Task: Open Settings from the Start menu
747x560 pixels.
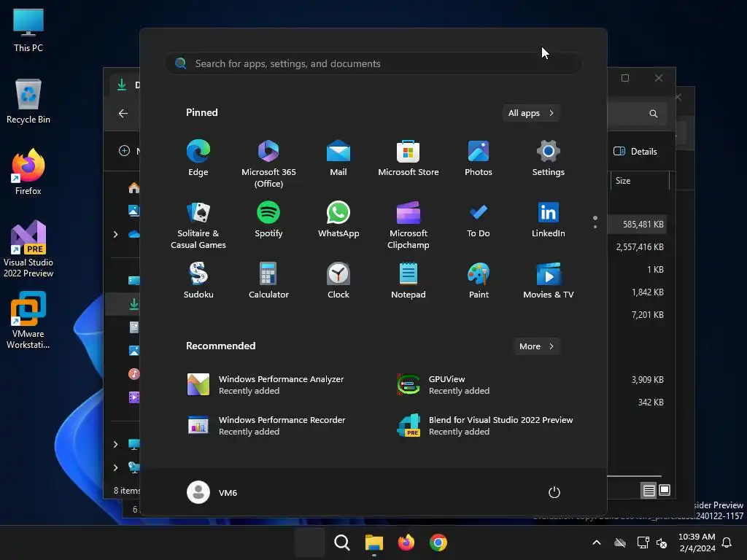Action: click(549, 158)
